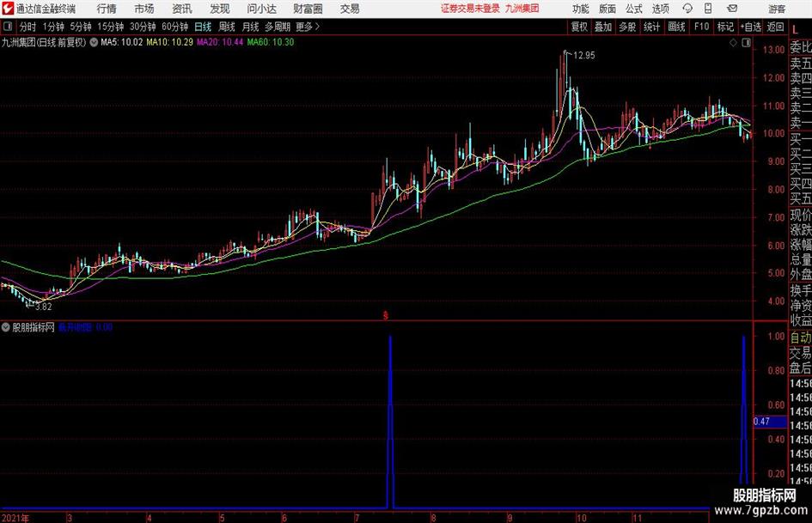
Task: Click MA20: 10.44 indicator label
Action: tap(220, 42)
